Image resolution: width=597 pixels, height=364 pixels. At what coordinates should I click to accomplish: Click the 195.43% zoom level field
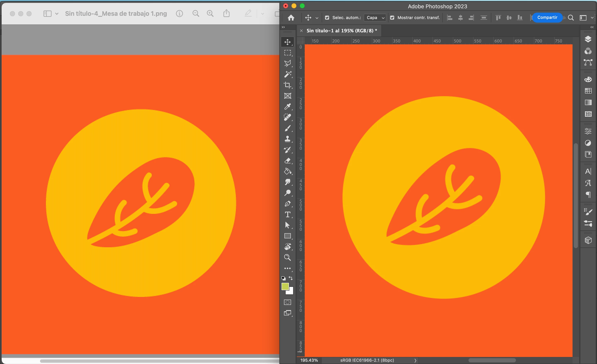[x=309, y=360]
